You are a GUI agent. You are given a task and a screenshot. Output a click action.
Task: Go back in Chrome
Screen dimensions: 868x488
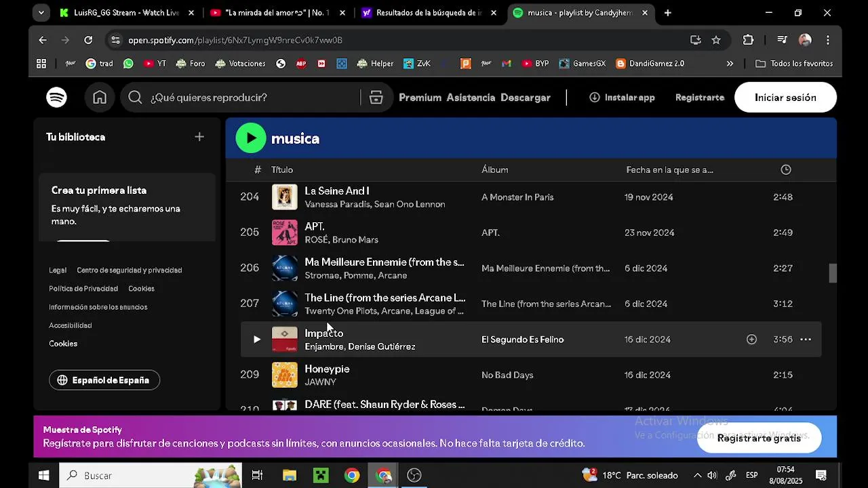click(43, 40)
